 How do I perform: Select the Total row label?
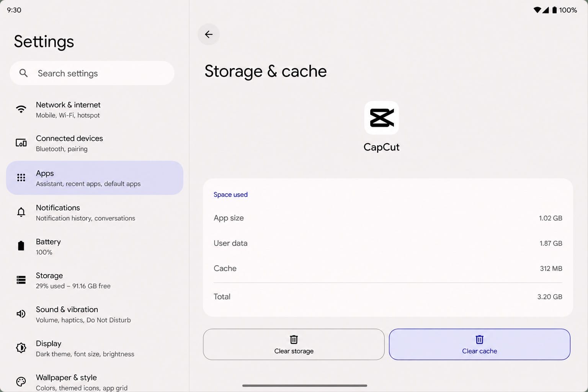tap(222, 297)
